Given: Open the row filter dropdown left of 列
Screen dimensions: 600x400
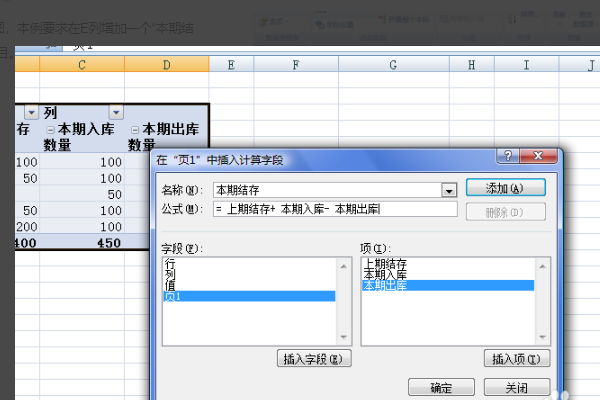Looking at the screenshot, I should point(30,112).
